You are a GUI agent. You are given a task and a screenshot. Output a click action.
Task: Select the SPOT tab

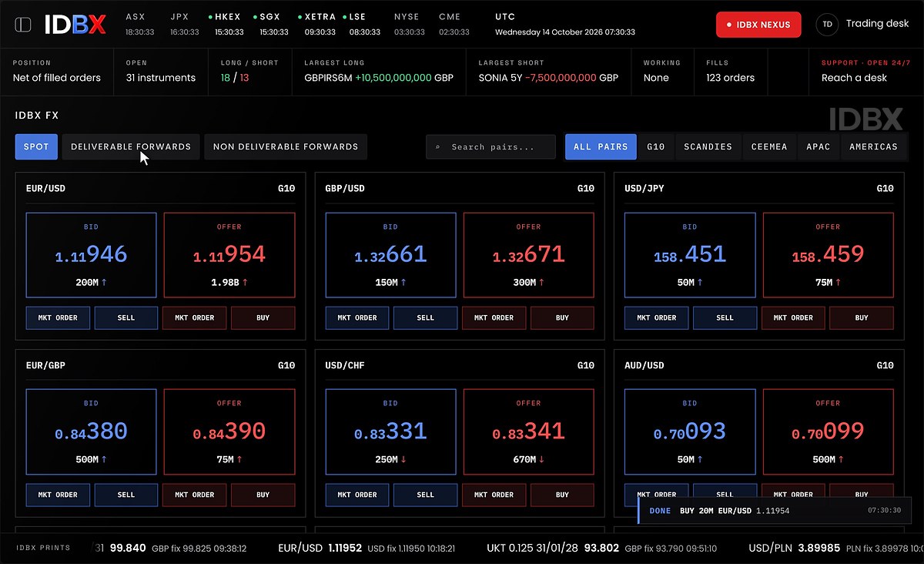36,146
